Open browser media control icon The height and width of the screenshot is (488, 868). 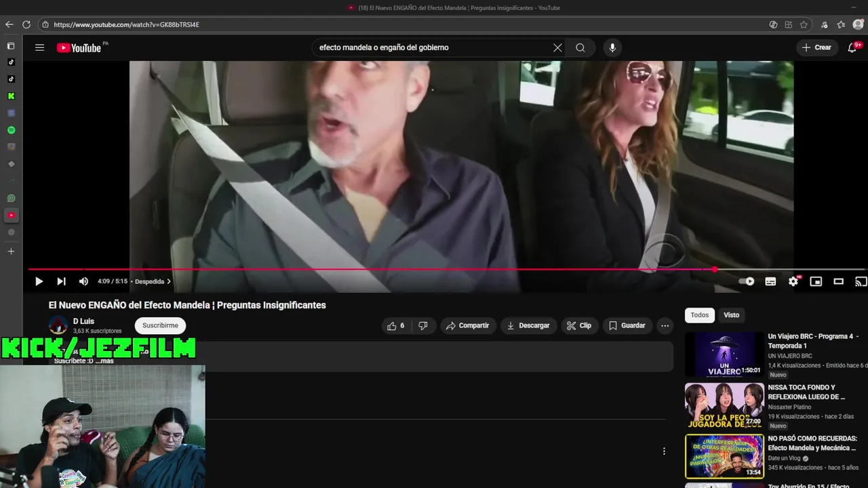click(824, 24)
